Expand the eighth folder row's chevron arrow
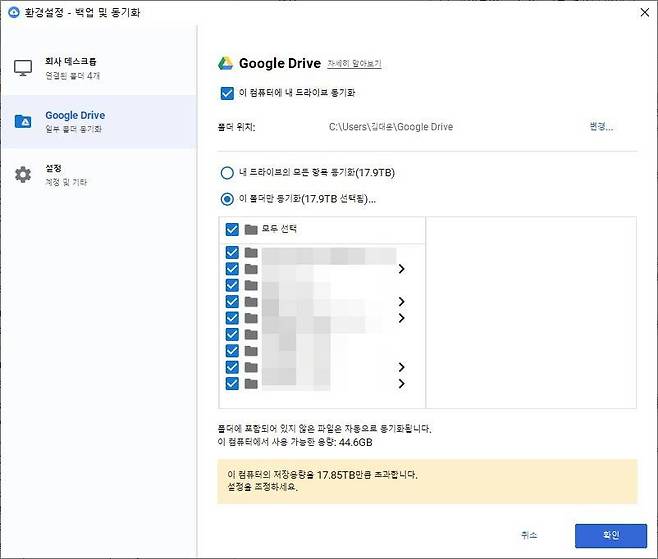 coord(402,367)
